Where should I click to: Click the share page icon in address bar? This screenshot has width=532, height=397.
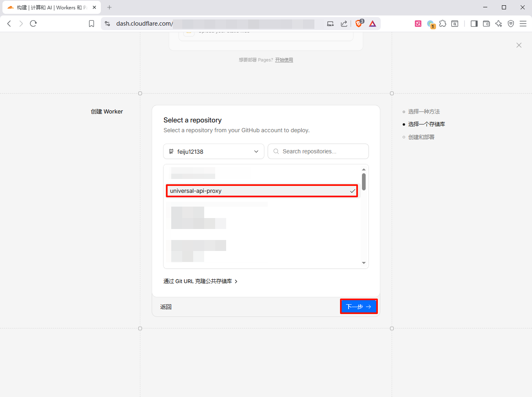(344, 24)
